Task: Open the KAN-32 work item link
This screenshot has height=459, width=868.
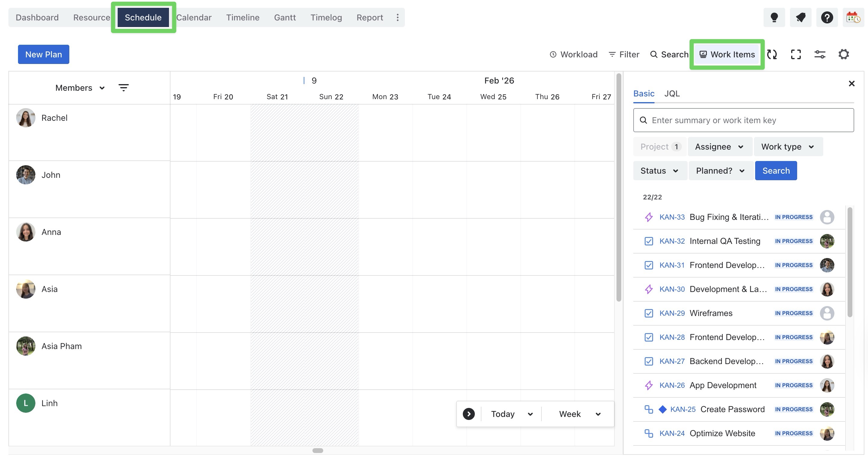Action: (672, 241)
